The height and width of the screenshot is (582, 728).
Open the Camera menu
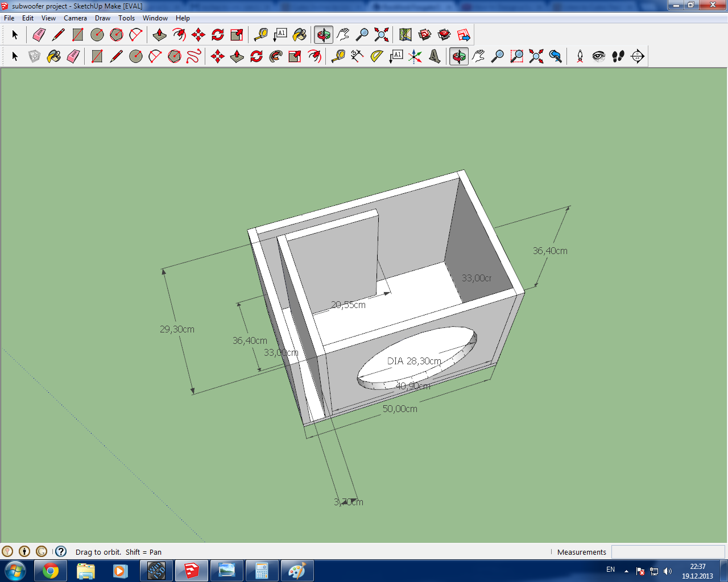coord(75,18)
